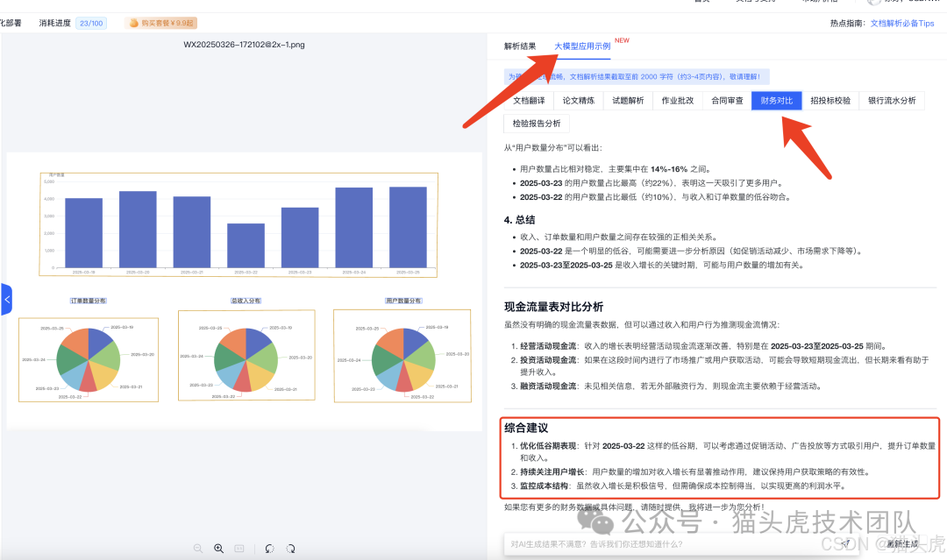Viewport: 947px width, 560px height.
Task: Send the feedback message with paper-plane icon
Action: click(845, 543)
